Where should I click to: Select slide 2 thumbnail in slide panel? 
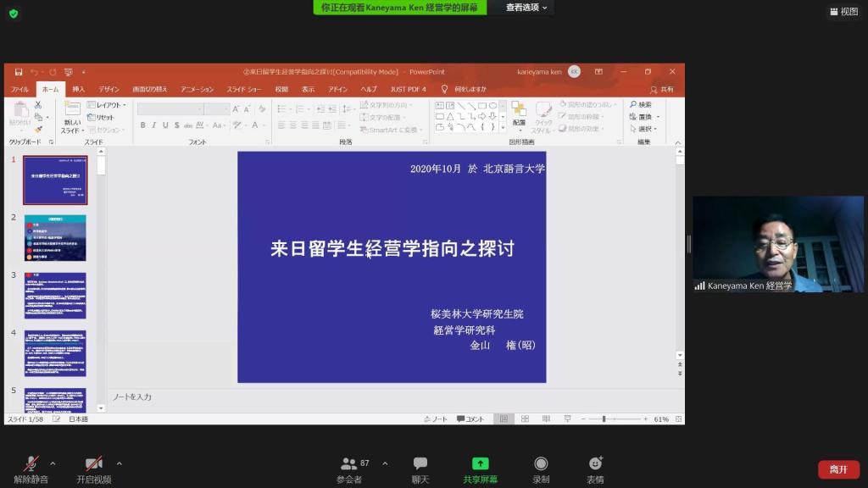(55, 238)
